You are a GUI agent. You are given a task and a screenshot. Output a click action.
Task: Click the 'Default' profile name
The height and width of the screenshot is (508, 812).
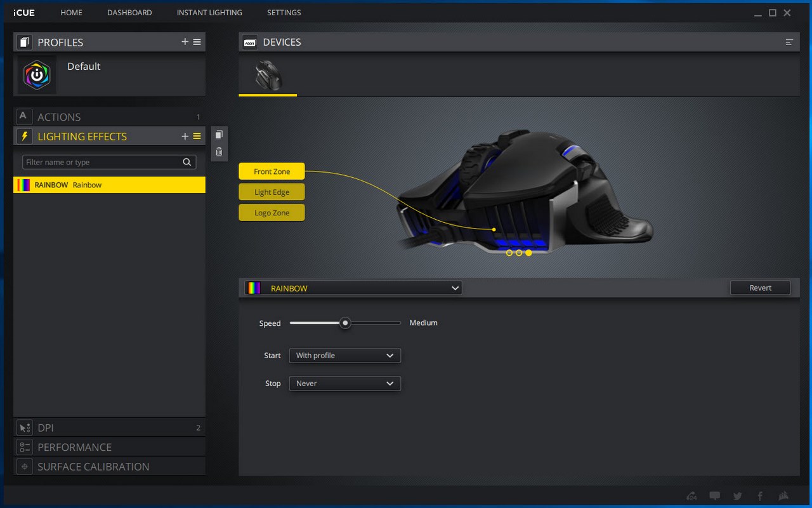pos(84,66)
